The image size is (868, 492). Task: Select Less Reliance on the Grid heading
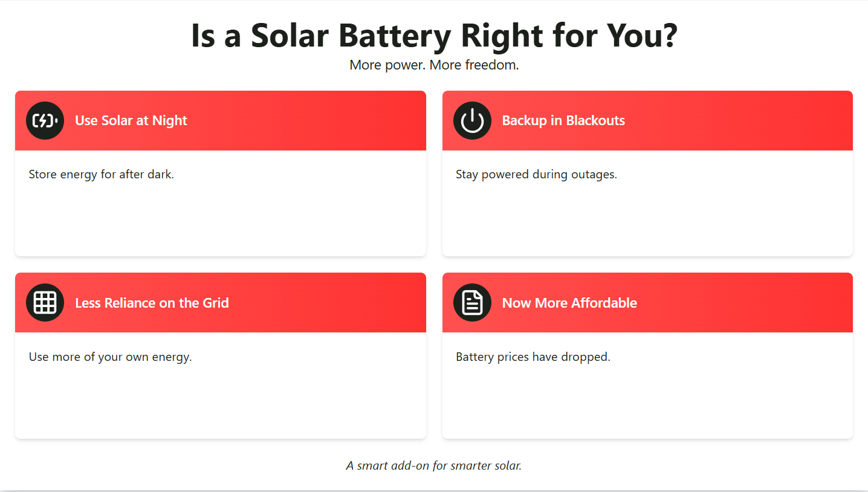pos(152,303)
